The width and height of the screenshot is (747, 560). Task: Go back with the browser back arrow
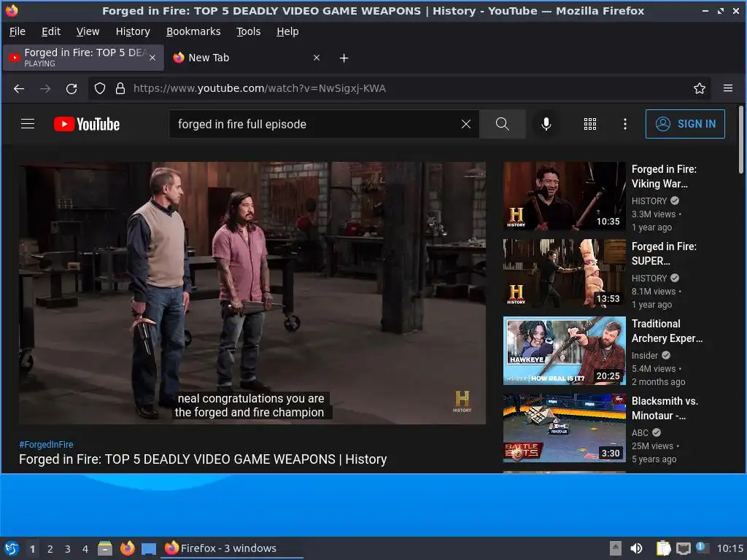[x=19, y=88]
